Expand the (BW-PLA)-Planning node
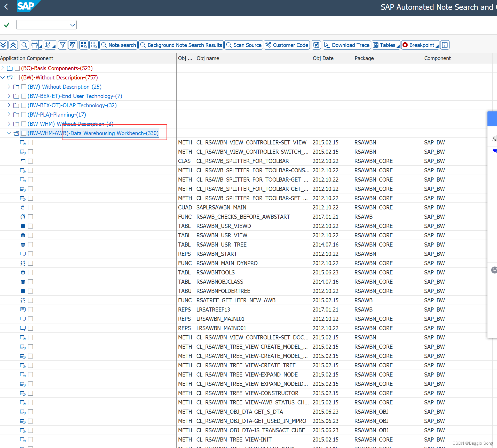This screenshot has height=448, width=497. pyautogui.click(x=9, y=115)
